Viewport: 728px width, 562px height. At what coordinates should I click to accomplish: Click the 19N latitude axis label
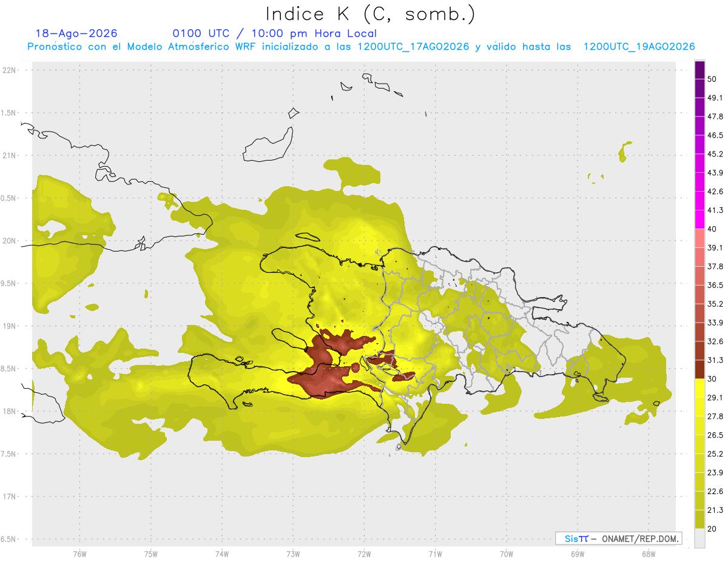click(10, 326)
